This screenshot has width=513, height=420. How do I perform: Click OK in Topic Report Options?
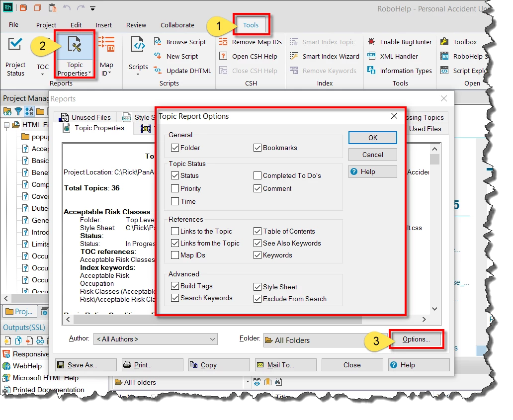coord(373,138)
